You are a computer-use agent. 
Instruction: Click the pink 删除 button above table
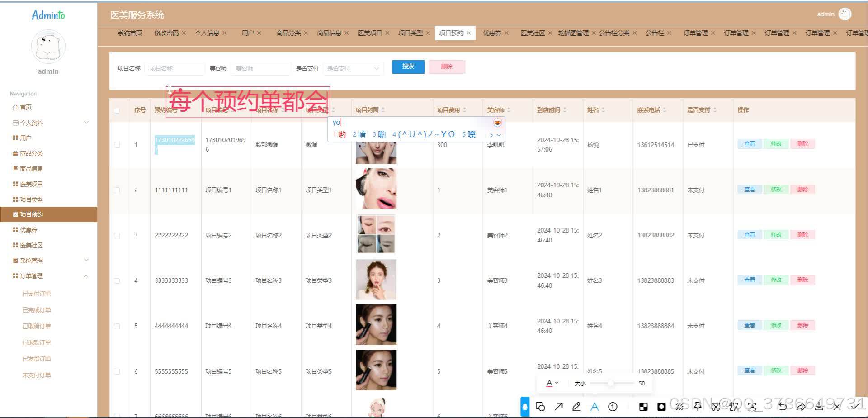(x=447, y=66)
